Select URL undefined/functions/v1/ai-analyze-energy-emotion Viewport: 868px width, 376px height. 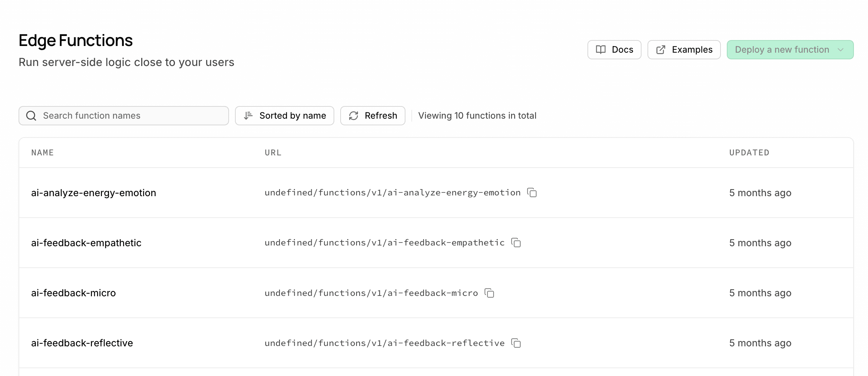coord(392,192)
